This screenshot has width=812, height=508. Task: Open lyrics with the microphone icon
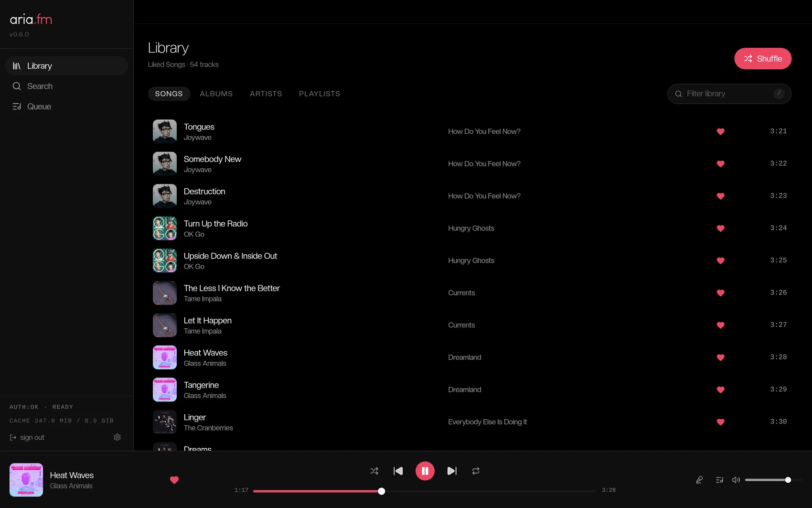point(699,480)
